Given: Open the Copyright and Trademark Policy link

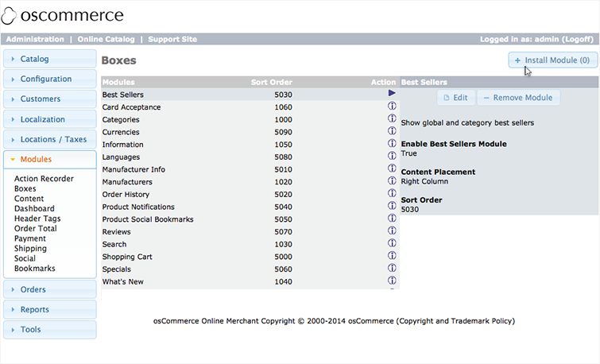Looking at the screenshot, I should coord(455,321).
